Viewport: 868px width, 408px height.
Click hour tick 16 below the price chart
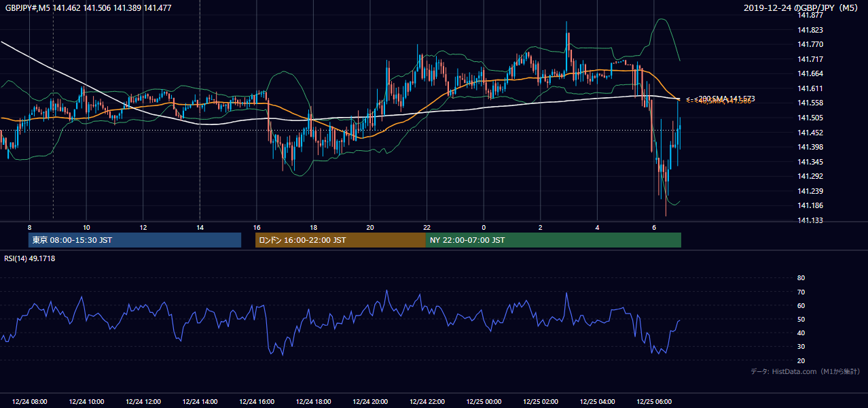point(256,227)
